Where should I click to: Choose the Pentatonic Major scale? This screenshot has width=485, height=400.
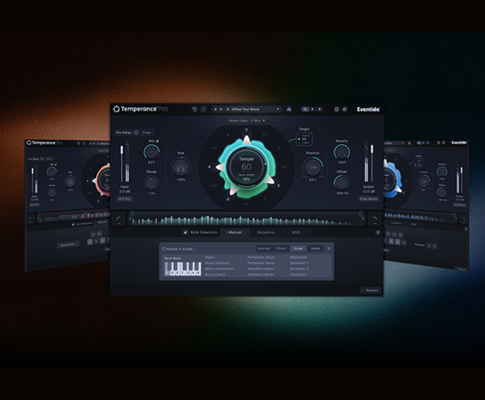click(261, 257)
